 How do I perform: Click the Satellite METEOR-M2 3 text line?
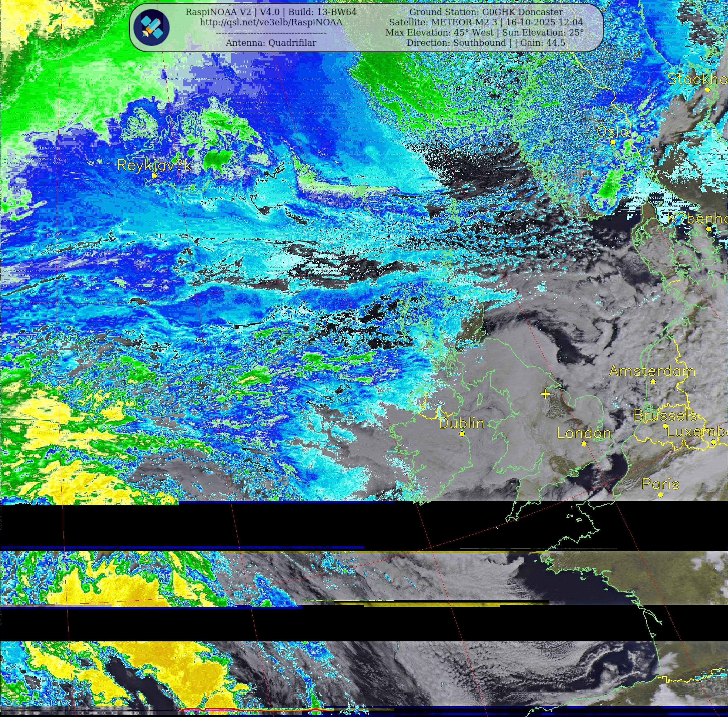486,22
